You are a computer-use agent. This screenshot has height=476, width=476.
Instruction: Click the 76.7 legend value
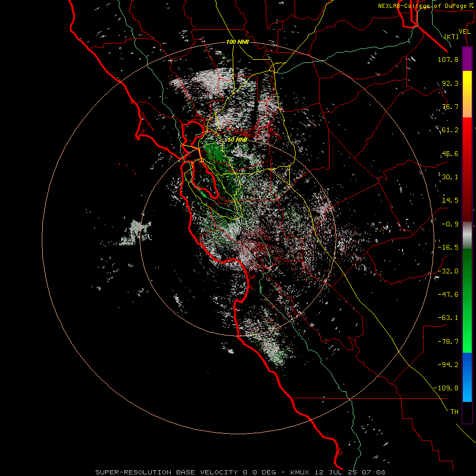tap(450, 106)
